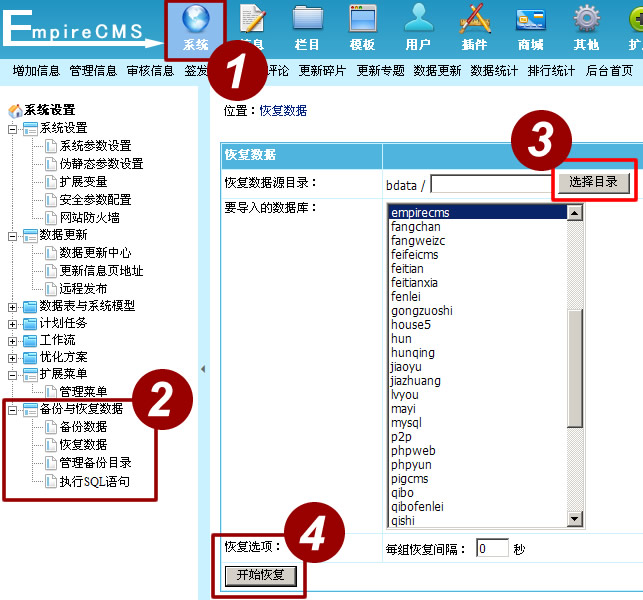Collapse the 系统设置 tree node

tap(13, 129)
